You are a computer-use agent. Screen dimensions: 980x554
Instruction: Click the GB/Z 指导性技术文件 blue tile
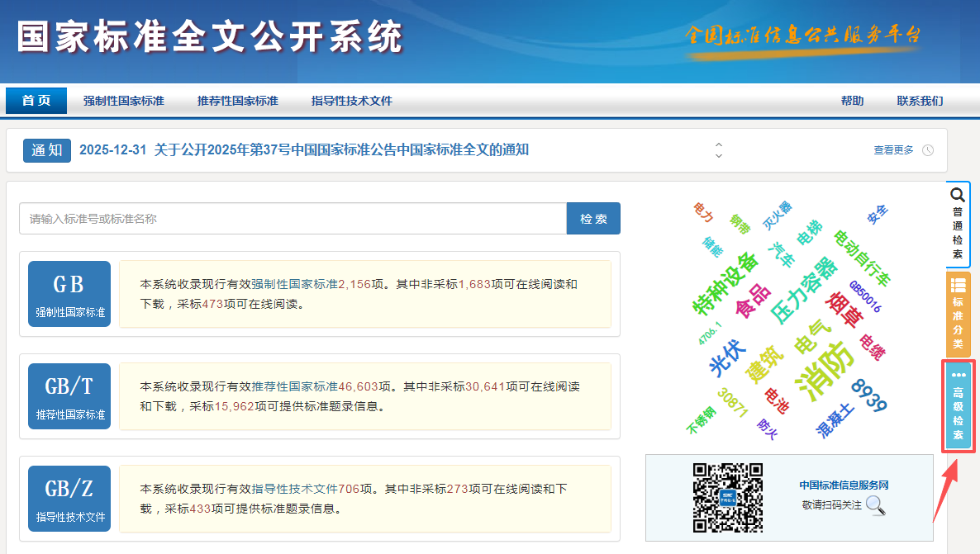click(x=69, y=499)
